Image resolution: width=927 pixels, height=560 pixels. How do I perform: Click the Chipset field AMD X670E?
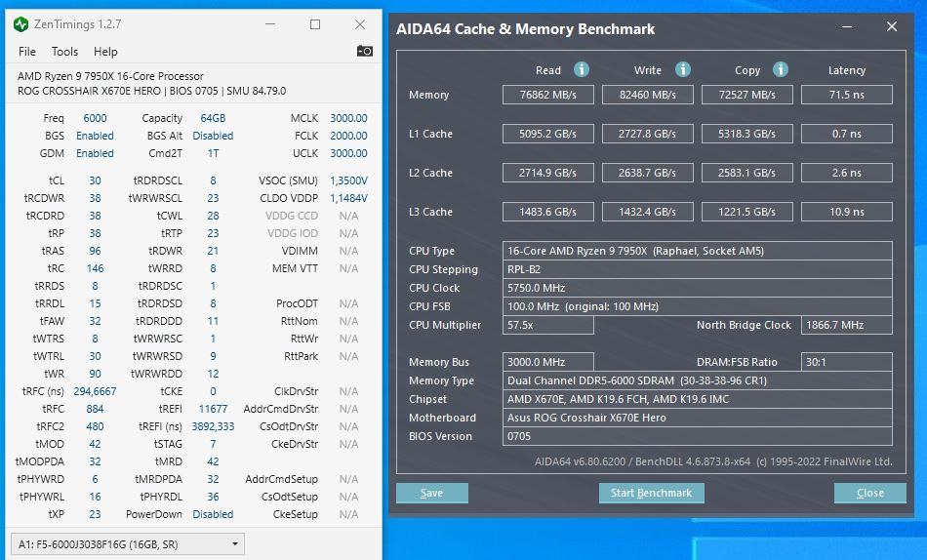(697, 399)
